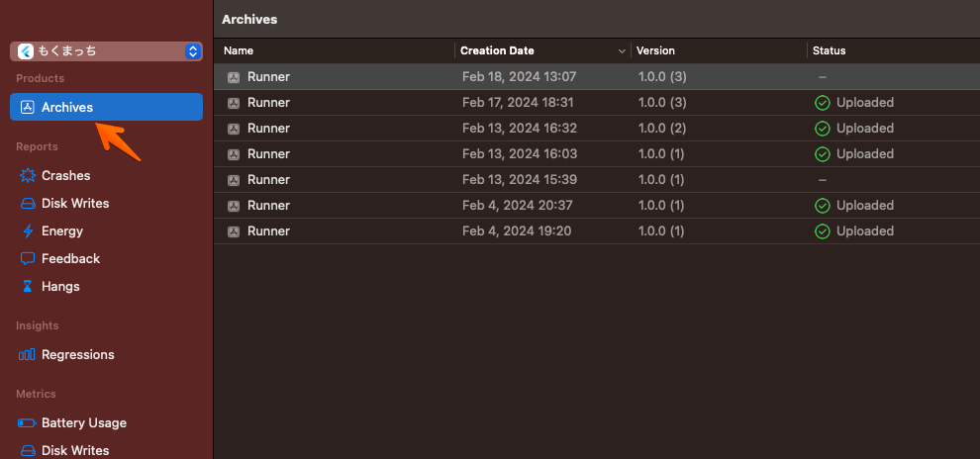Click the Regressions bar chart icon

click(x=27, y=355)
